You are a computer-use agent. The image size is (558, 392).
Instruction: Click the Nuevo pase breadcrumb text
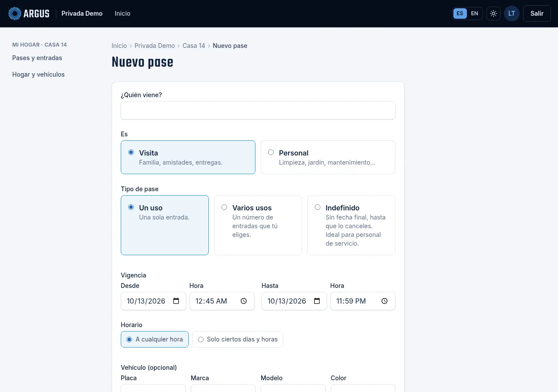230,46
